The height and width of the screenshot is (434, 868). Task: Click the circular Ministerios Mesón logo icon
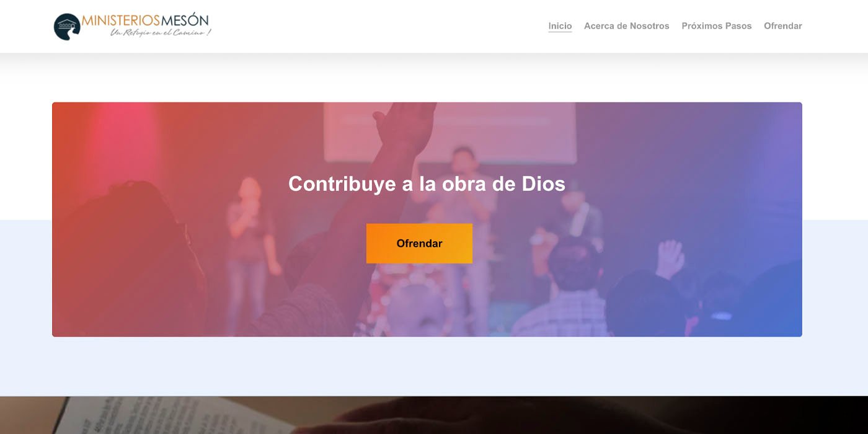pyautogui.click(x=67, y=27)
